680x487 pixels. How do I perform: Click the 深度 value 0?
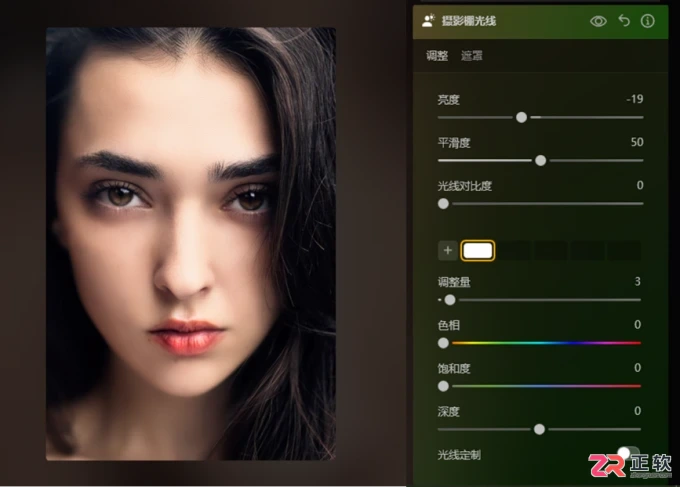coord(637,411)
